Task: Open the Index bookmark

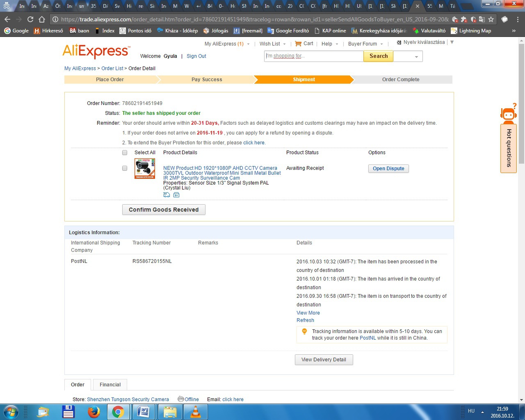Action: [105, 31]
